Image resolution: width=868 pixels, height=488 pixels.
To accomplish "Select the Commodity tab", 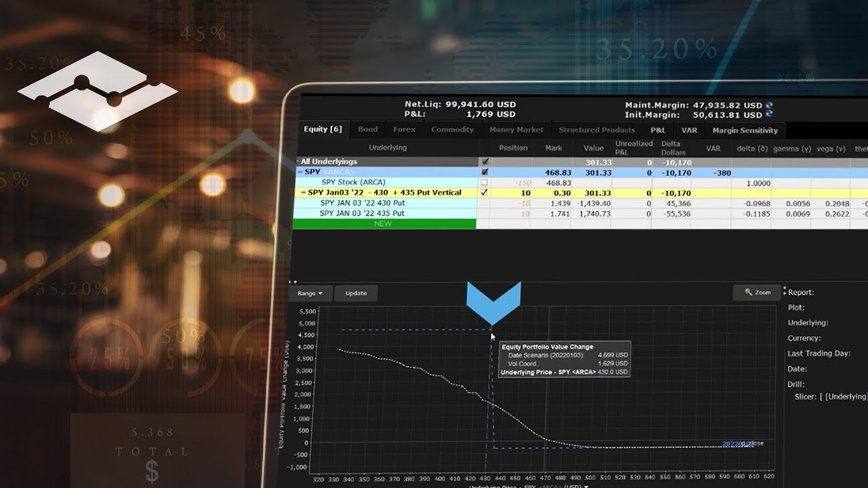I will [x=452, y=129].
